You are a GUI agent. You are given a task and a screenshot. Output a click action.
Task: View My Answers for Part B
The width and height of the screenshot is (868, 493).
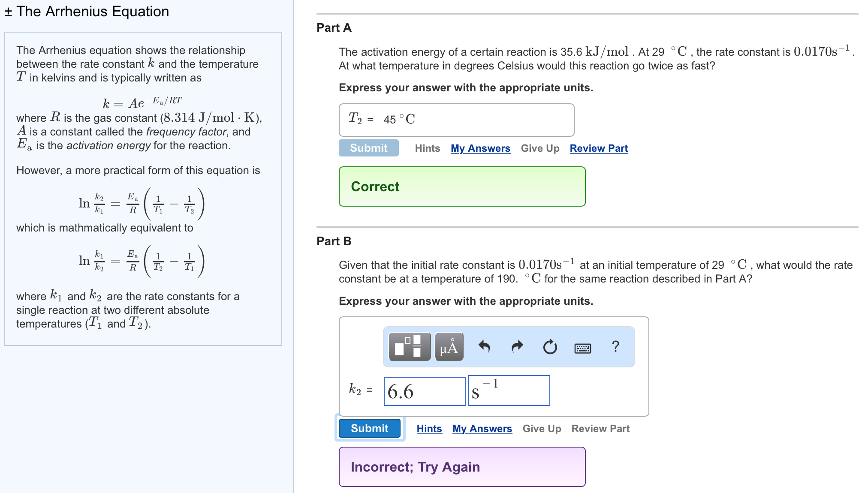tap(482, 428)
